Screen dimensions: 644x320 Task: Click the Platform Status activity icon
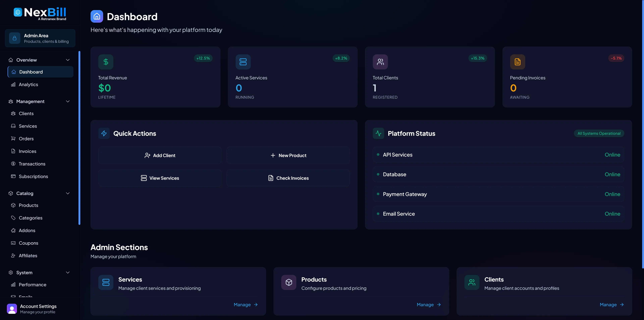point(378,133)
